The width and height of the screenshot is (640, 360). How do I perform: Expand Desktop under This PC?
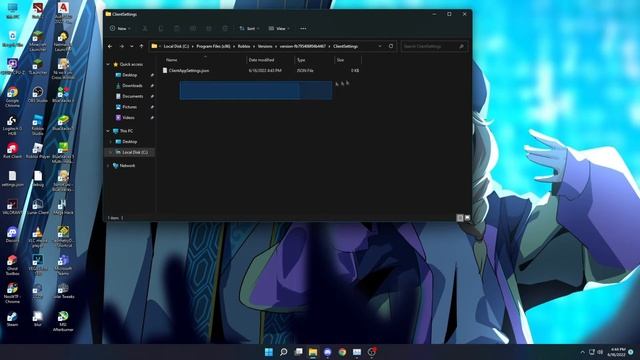pos(111,142)
